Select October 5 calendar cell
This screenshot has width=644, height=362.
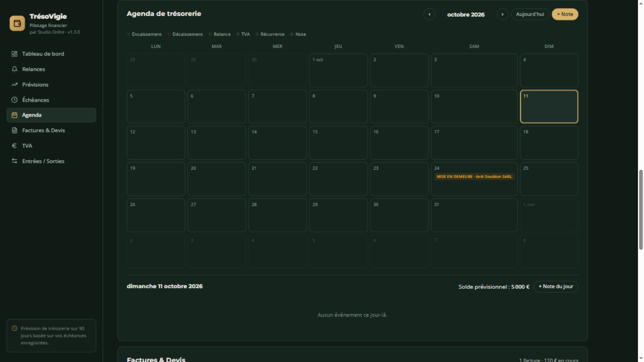[x=156, y=107]
